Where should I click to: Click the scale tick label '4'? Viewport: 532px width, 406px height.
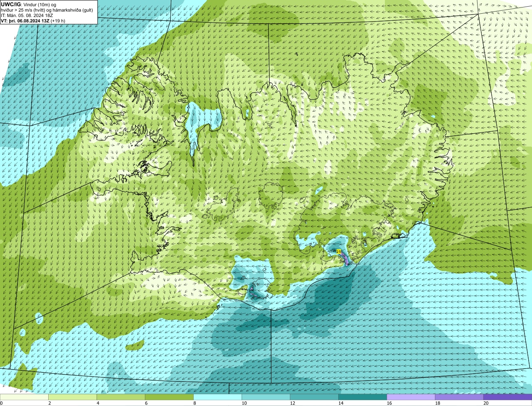pyautogui.click(x=98, y=403)
